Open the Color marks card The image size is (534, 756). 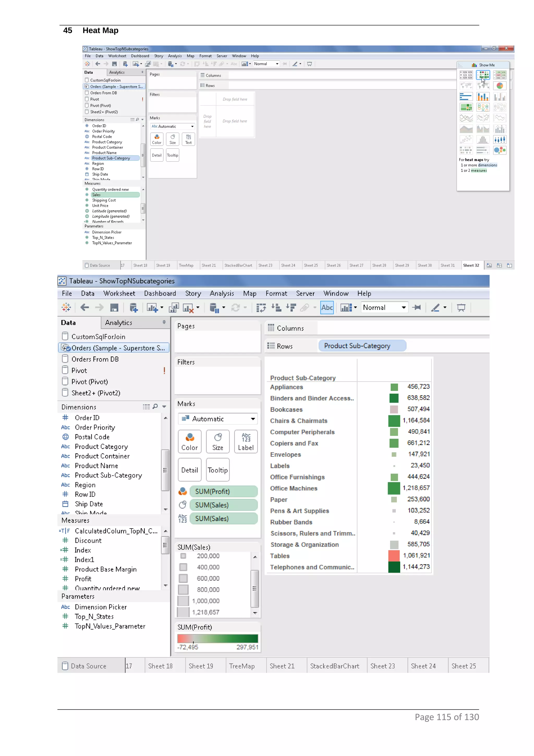coord(190,442)
